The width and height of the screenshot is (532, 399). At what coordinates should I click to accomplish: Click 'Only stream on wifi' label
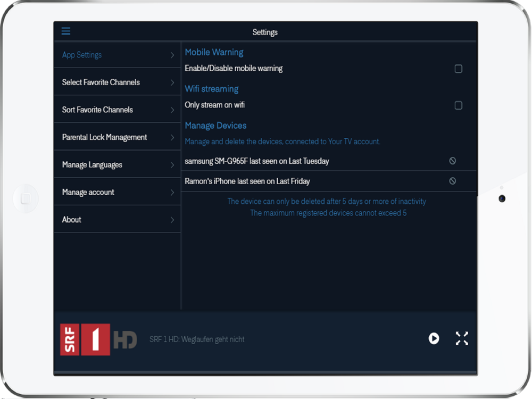[214, 105]
